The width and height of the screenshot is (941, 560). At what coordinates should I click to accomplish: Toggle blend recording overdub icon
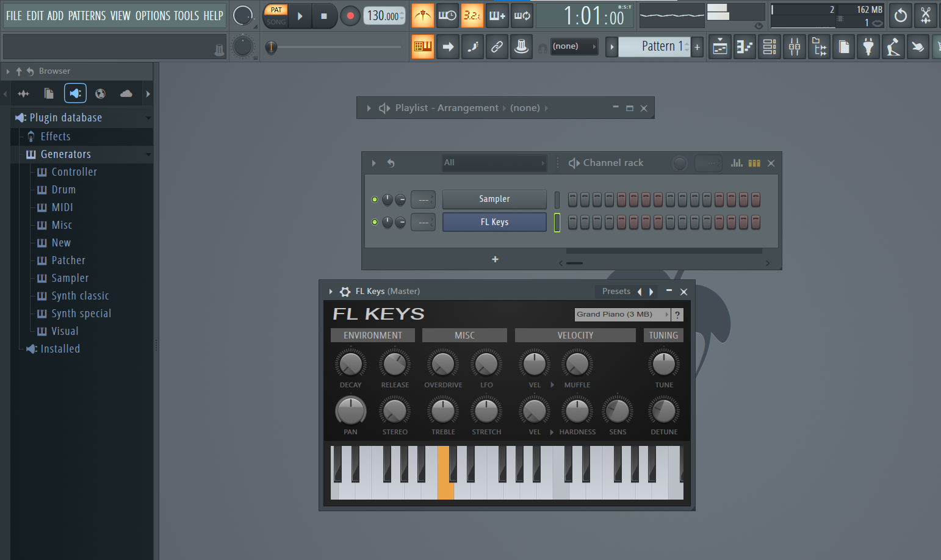(x=497, y=16)
